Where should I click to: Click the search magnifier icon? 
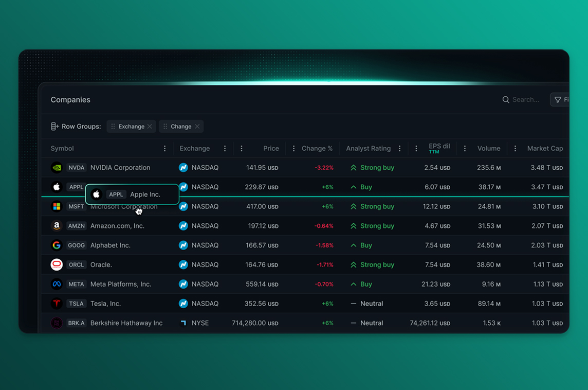[506, 99]
